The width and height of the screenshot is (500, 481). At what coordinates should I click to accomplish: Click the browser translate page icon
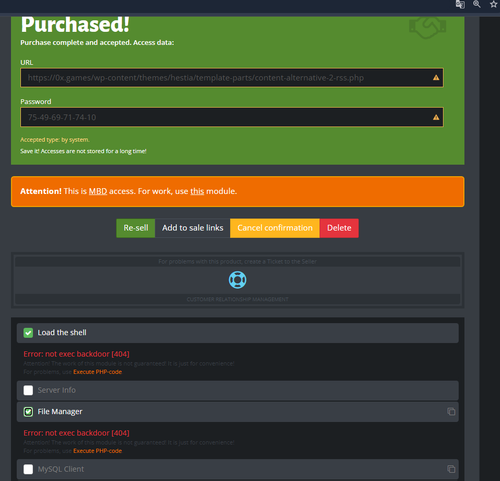460,4
